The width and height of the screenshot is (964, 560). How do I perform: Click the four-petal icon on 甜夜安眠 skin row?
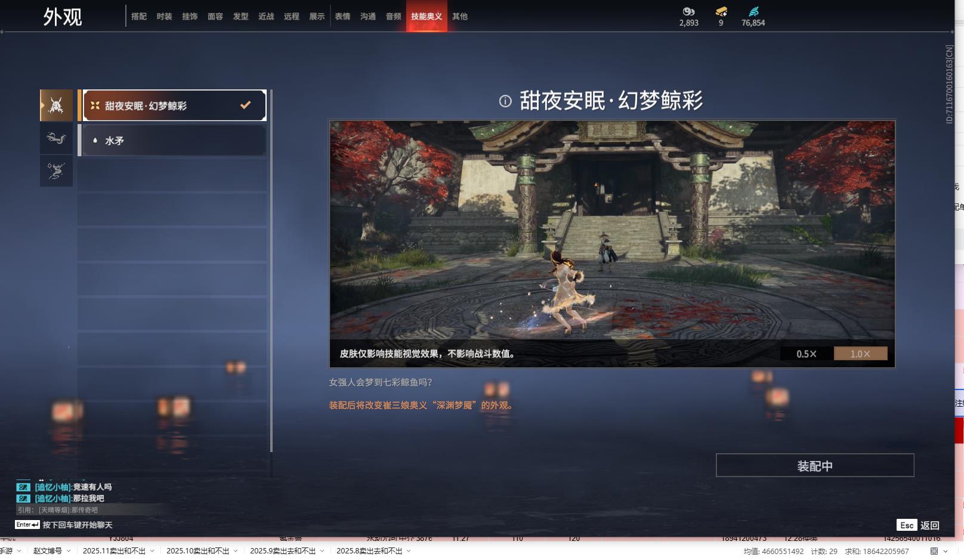pos(95,106)
